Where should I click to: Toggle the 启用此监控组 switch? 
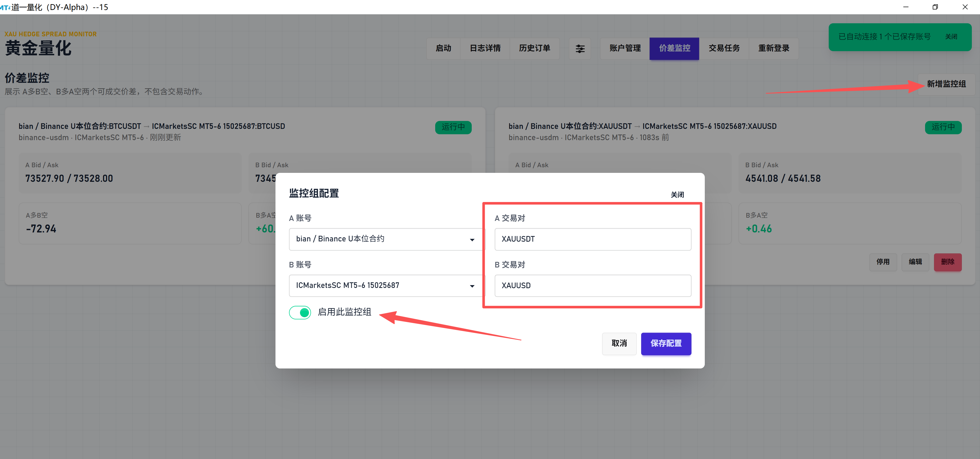(300, 312)
